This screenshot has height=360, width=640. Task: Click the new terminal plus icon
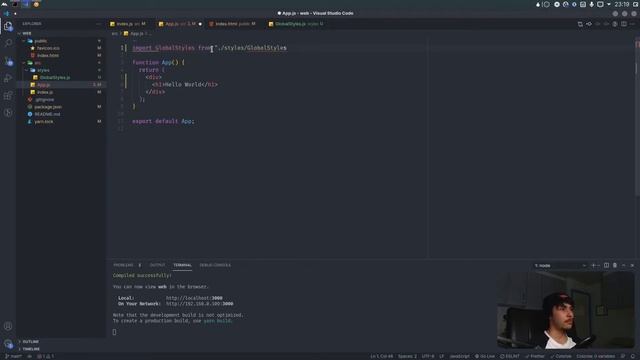tap(593, 265)
